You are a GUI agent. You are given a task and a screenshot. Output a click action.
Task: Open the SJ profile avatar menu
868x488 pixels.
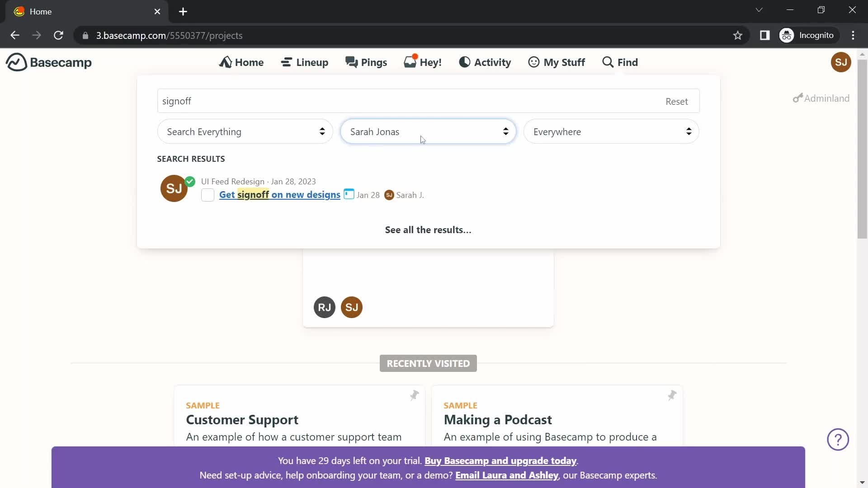coord(841,61)
